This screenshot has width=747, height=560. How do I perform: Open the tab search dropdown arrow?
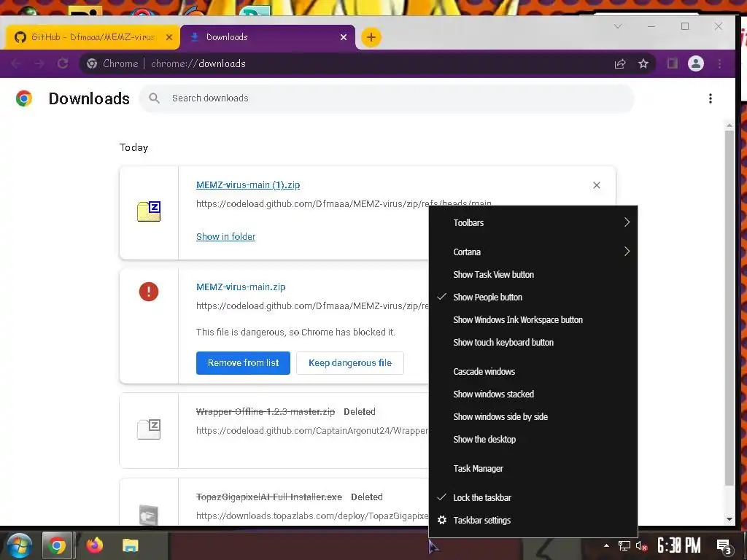coord(618,26)
